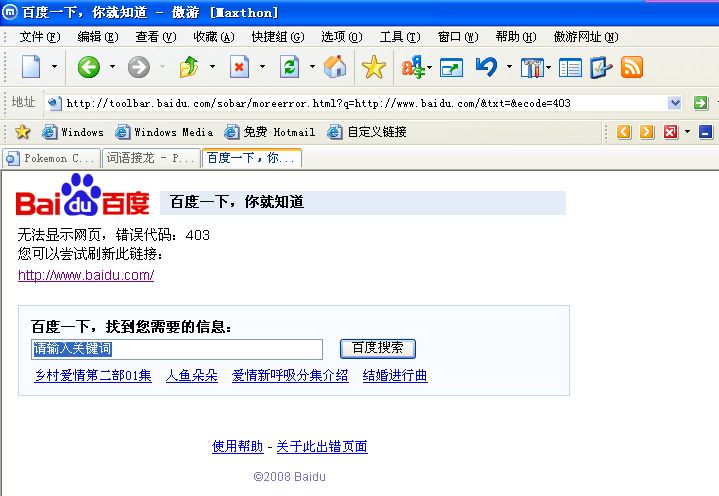Open the 使用帮助 link
This screenshot has height=496, width=719.
238,446
